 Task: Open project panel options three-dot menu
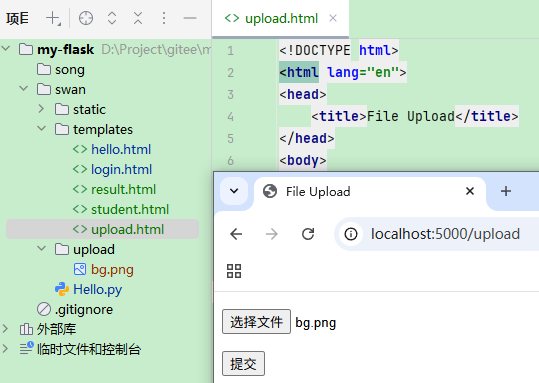coord(164,18)
